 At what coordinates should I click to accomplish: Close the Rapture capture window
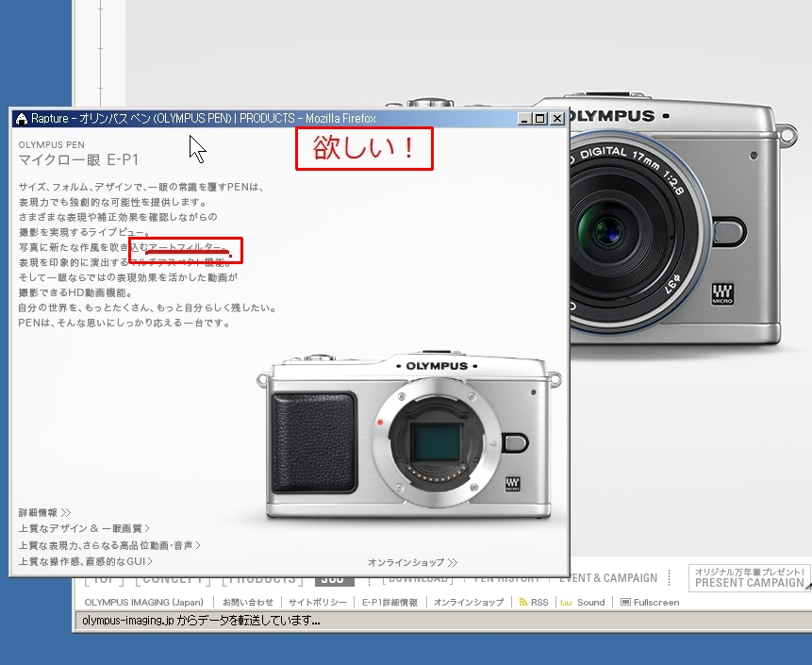556,119
